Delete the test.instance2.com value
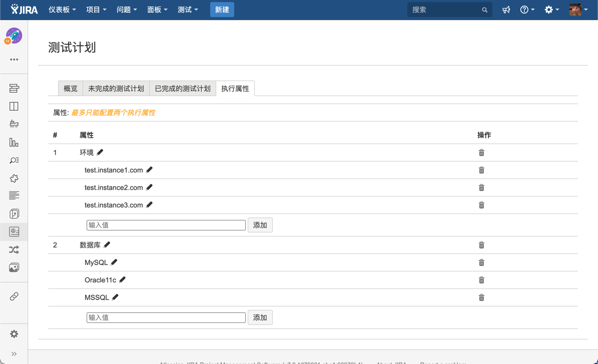 (481, 187)
